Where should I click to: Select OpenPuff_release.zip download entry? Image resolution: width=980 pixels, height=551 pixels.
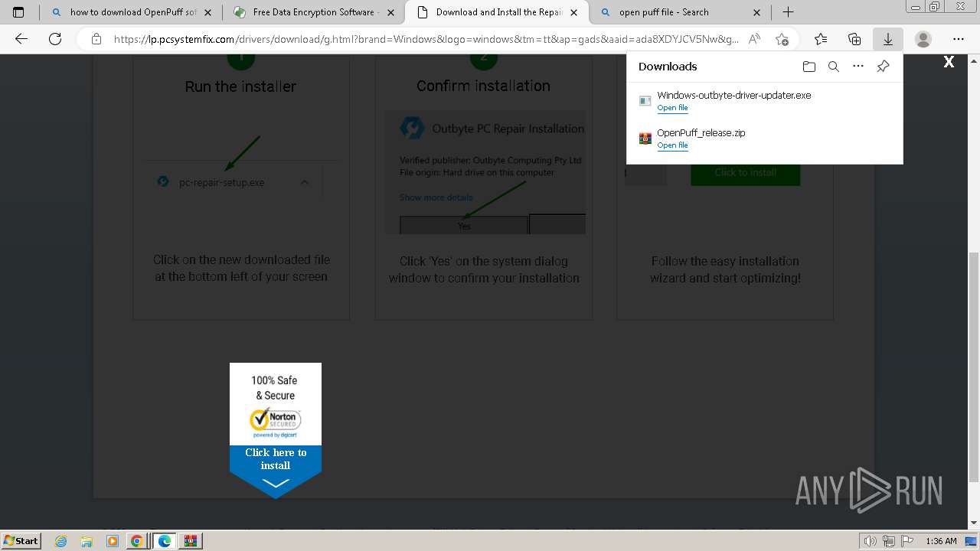(764, 139)
